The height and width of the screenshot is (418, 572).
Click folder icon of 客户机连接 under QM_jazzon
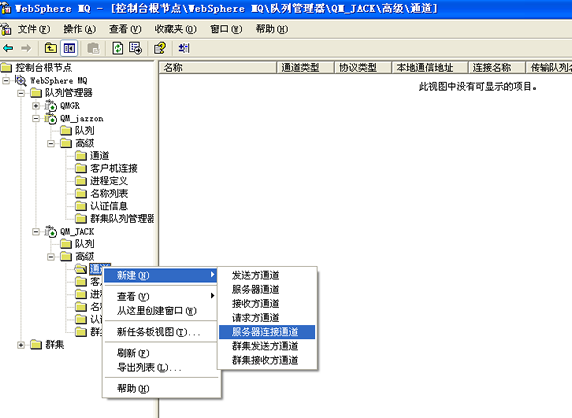[81, 168]
